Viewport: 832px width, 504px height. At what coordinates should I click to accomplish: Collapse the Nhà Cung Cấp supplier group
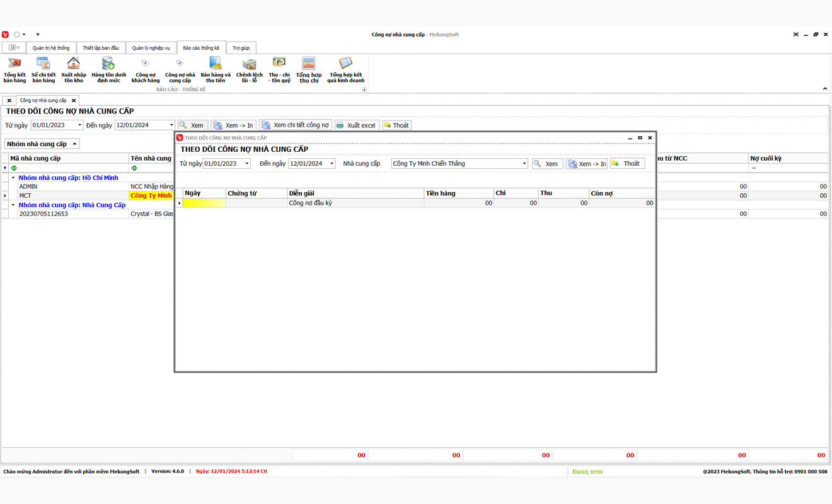pos(13,205)
